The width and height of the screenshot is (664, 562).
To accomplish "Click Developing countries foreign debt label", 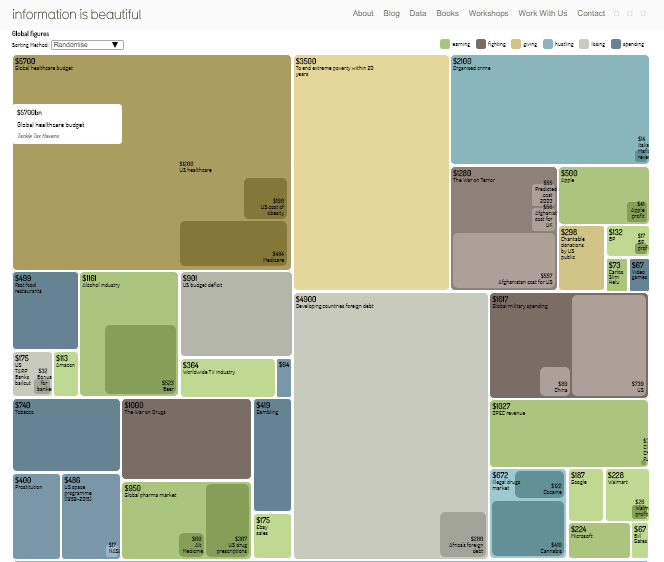I will (335, 306).
